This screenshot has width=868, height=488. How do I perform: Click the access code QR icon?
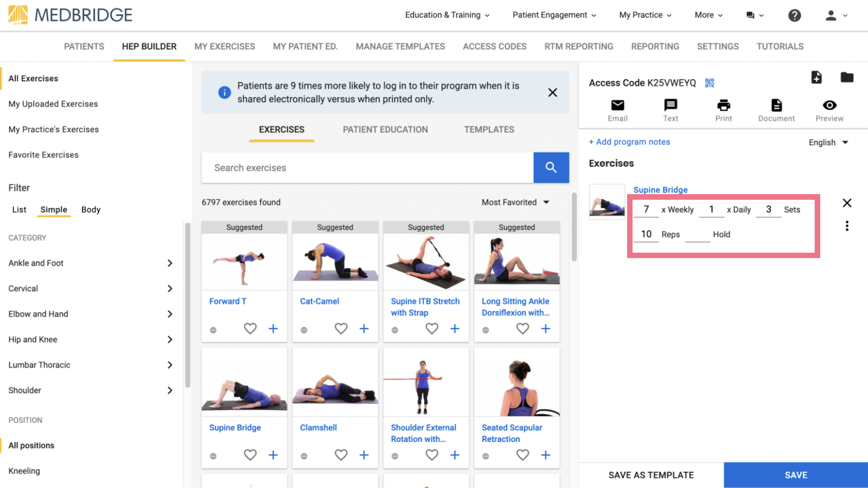pyautogui.click(x=710, y=83)
